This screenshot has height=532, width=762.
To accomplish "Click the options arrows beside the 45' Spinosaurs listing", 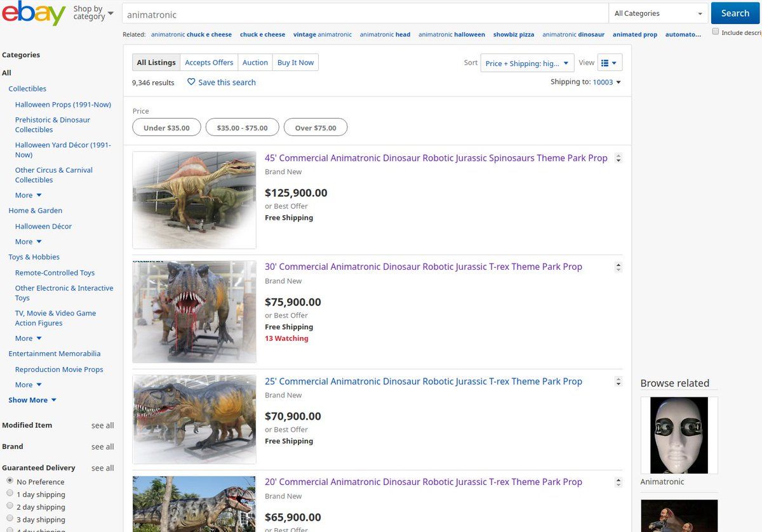I will 618,159.
